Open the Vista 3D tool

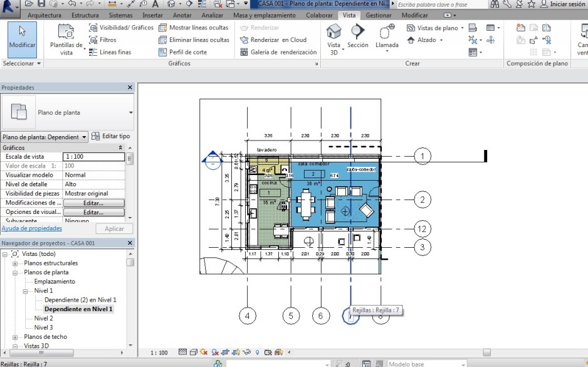coord(334,38)
